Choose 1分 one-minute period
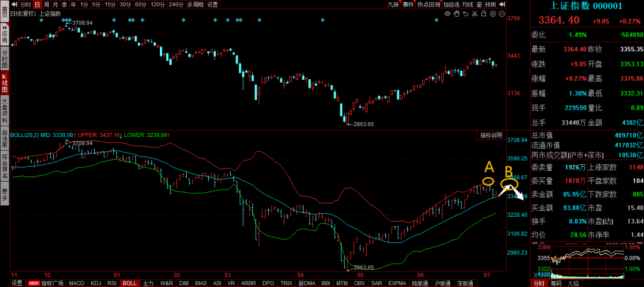The height and width of the screenshot is (287, 644). pyautogui.click(x=84, y=5)
